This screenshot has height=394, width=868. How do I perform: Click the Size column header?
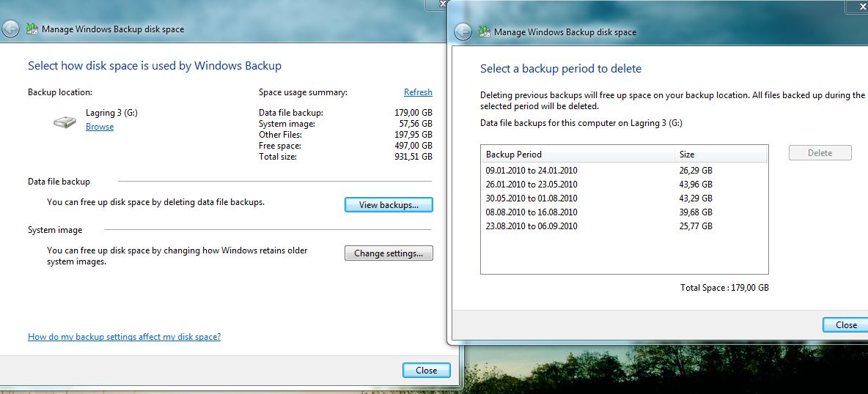721,155
